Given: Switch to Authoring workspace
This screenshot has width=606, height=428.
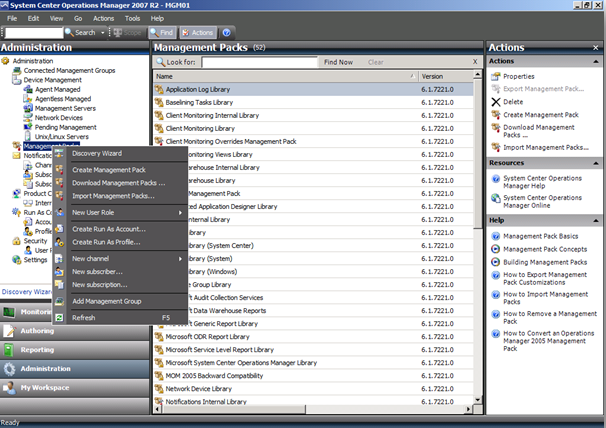Looking at the screenshot, I should (x=74, y=331).
